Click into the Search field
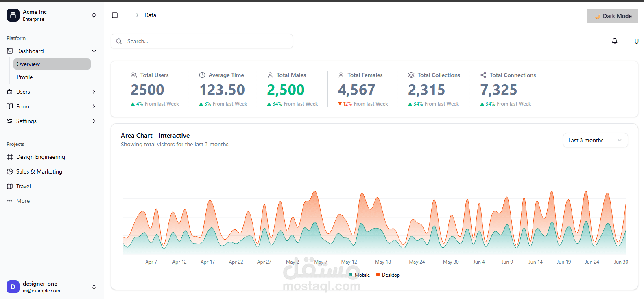 (x=202, y=41)
